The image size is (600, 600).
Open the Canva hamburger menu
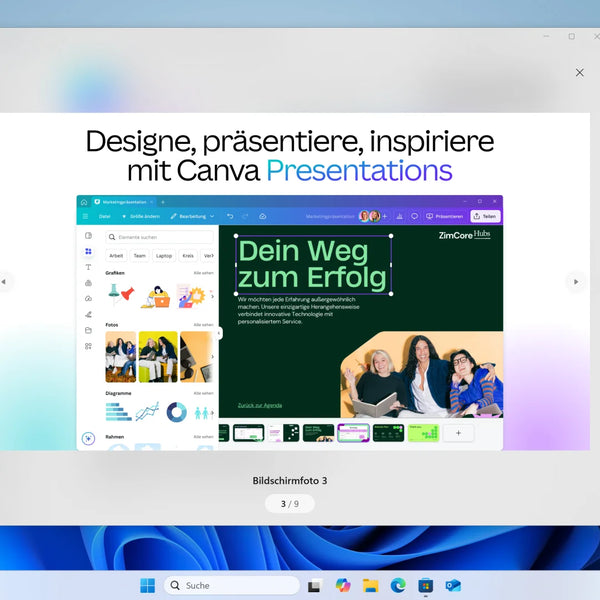[x=85, y=217]
